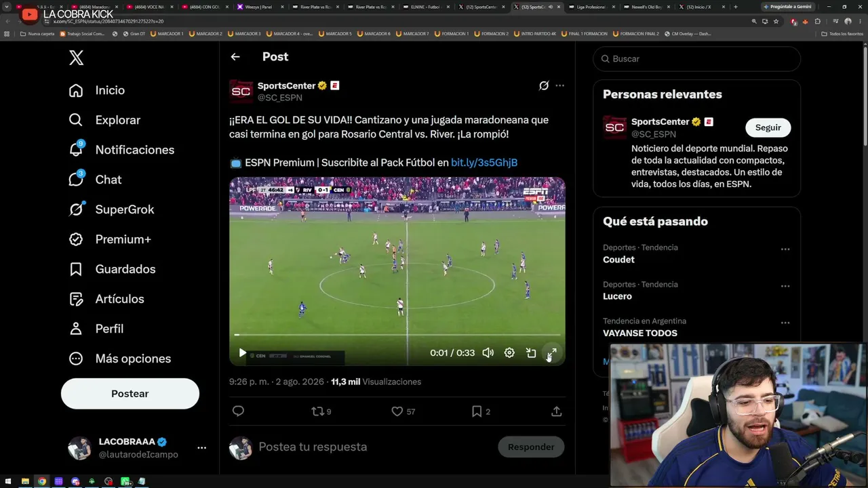Open the SportsCenter author name on the post
Image resolution: width=868 pixels, height=488 pixels.
pos(286,85)
